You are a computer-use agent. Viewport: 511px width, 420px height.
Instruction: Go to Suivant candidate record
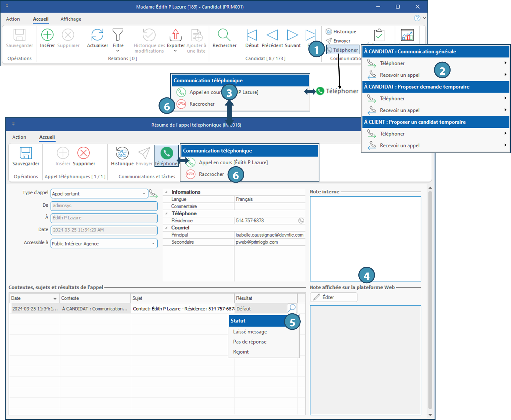(292, 35)
